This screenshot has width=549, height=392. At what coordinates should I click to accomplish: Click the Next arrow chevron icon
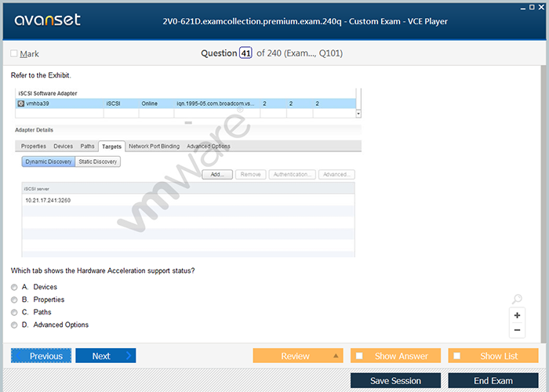(x=129, y=356)
